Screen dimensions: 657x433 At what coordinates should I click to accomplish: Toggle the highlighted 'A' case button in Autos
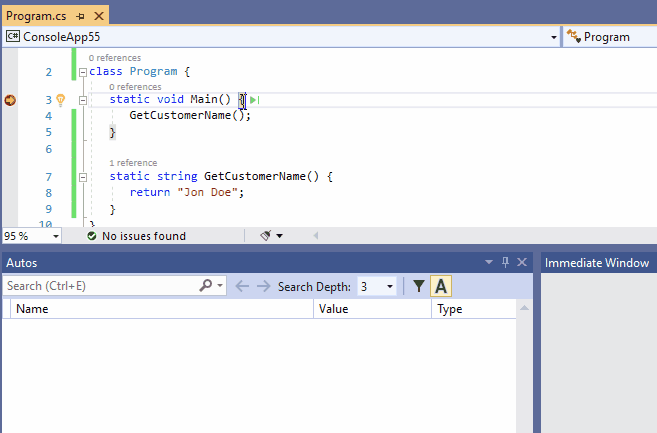pyautogui.click(x=442, y=286)
